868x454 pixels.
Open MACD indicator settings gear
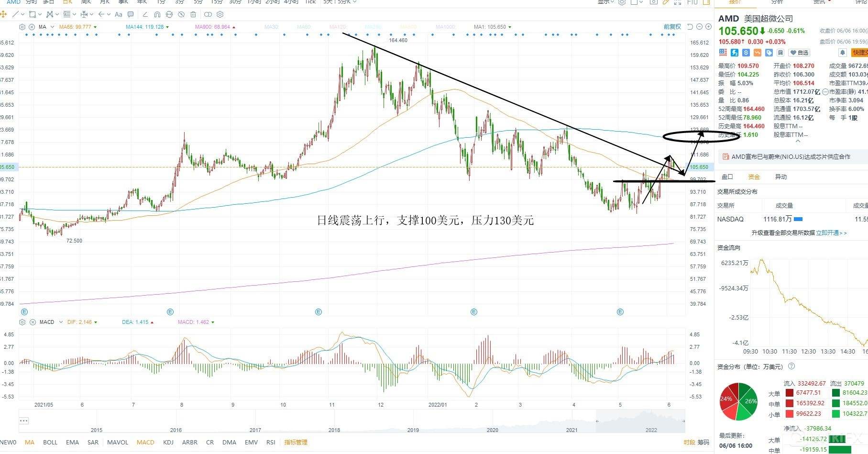click(23, 322)
